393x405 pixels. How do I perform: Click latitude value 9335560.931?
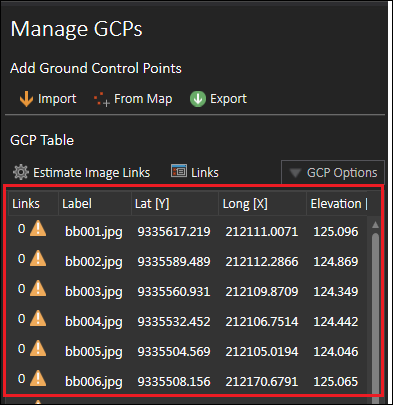(174, 291)
